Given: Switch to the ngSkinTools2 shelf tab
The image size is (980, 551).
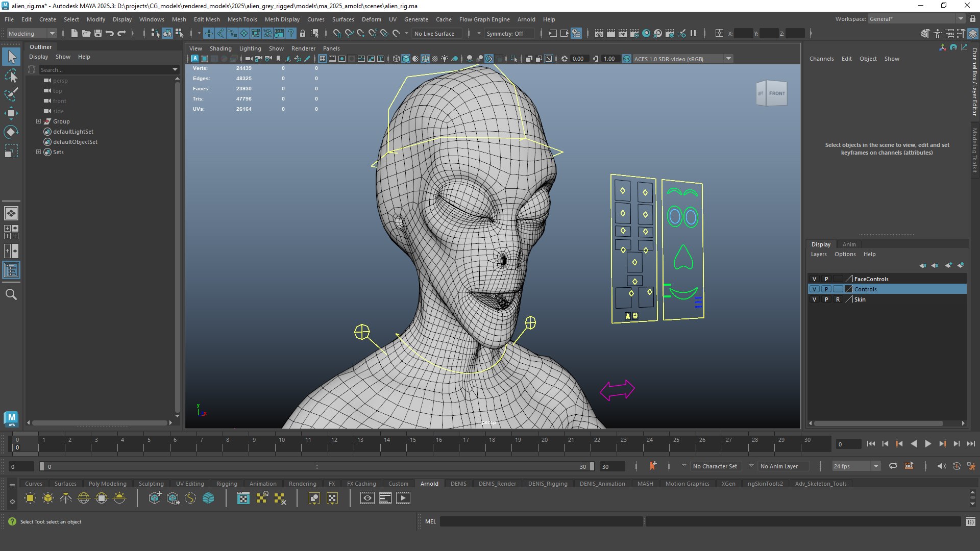Looking at the screenshot, I should (765, 484).
